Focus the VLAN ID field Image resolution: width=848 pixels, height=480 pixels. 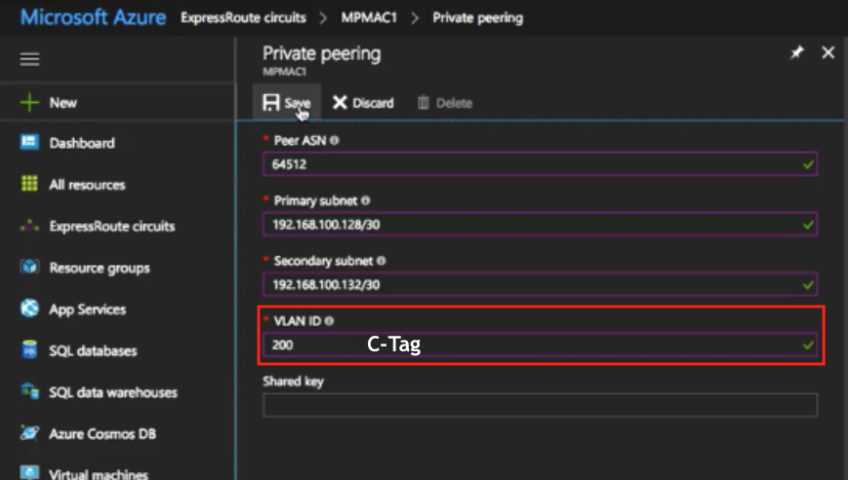tap(540, 345)
